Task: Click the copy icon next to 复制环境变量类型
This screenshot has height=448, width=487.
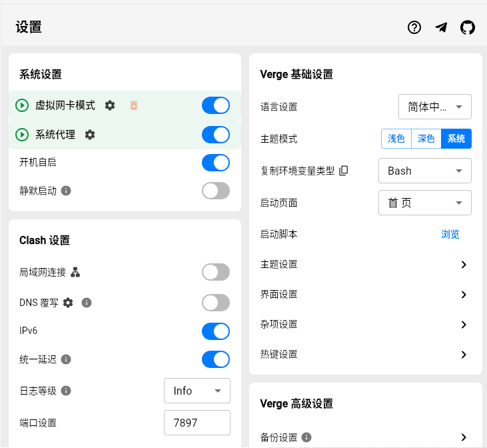Action: (344, 171)
